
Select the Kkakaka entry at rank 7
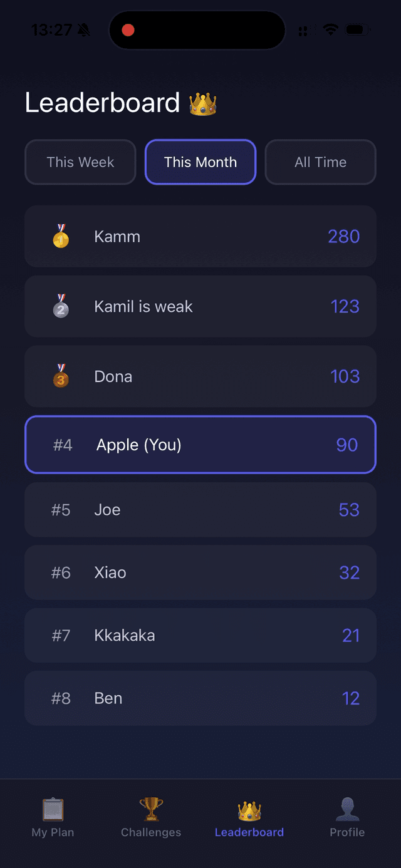[x=200, y=635]
